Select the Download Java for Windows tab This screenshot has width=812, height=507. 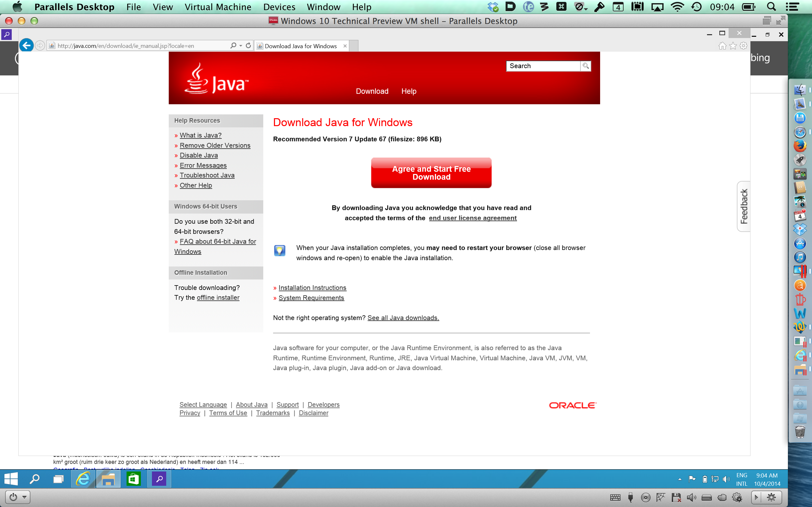pyautogui.click(x=301, y=46)
